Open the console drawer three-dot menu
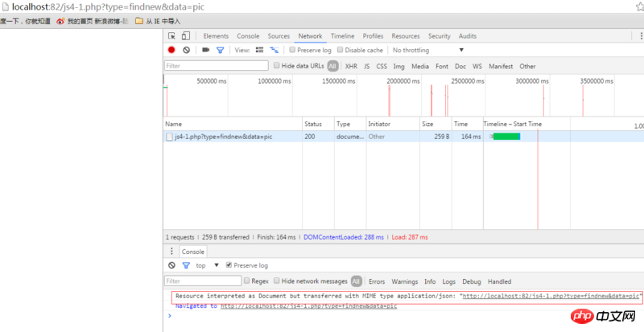The height and width of the screenshot is (332, 644). [x=171, y=252]
